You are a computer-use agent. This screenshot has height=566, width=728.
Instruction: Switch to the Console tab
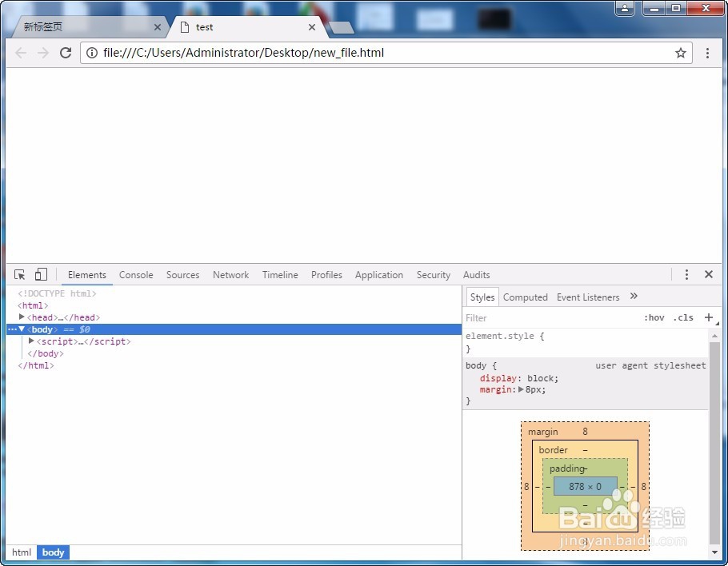pos(136,275)
